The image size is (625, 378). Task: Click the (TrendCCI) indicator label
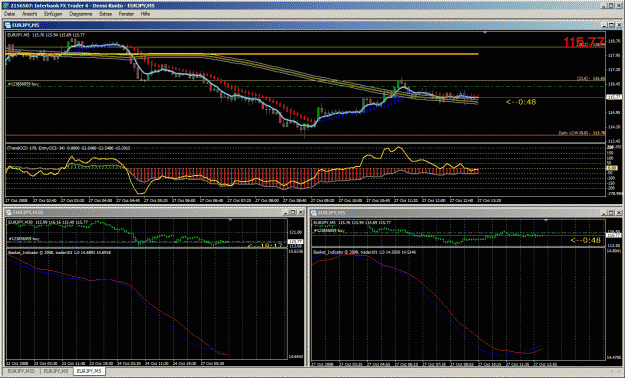[68, 148]
